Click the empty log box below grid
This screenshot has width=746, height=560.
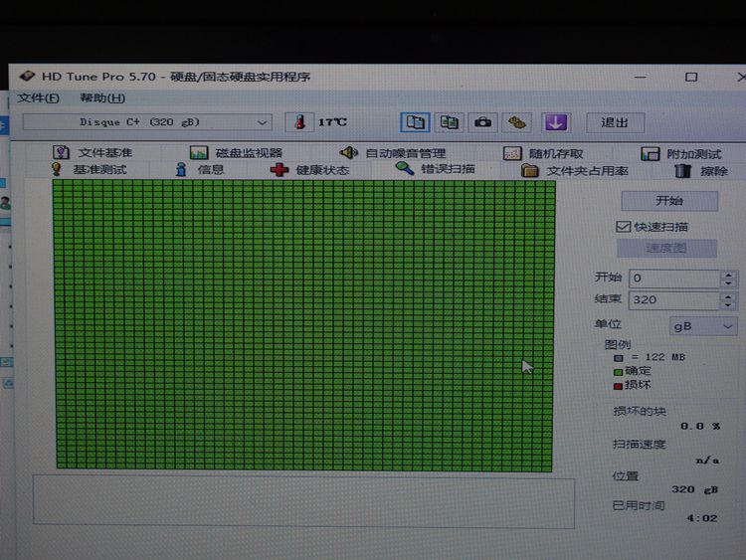[303, 501]
